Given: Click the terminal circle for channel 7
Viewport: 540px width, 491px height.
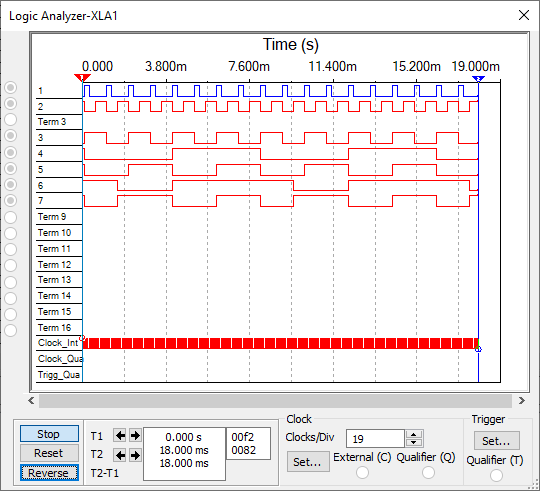Looking at the screenshot, I should point(11,200).
